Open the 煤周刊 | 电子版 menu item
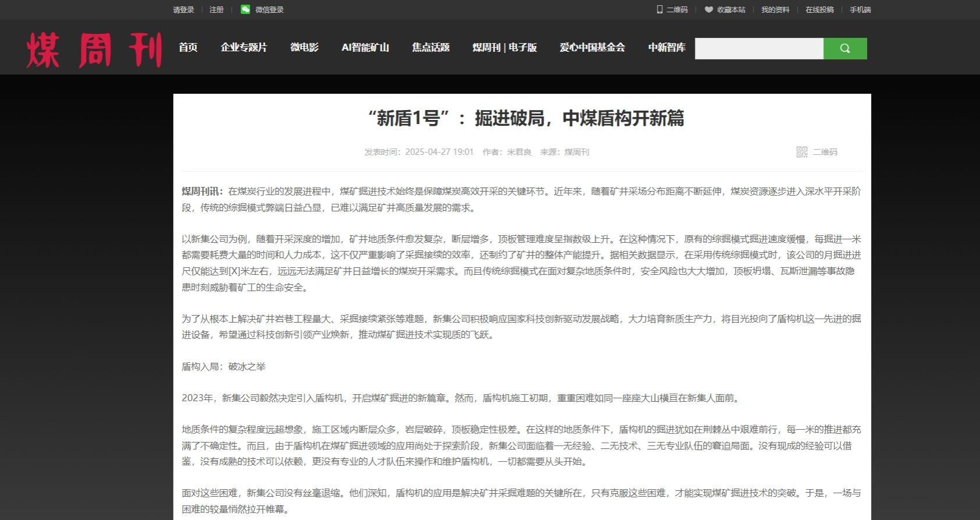The width and height of the screenshot is (980, 520). tap(505, 47)
